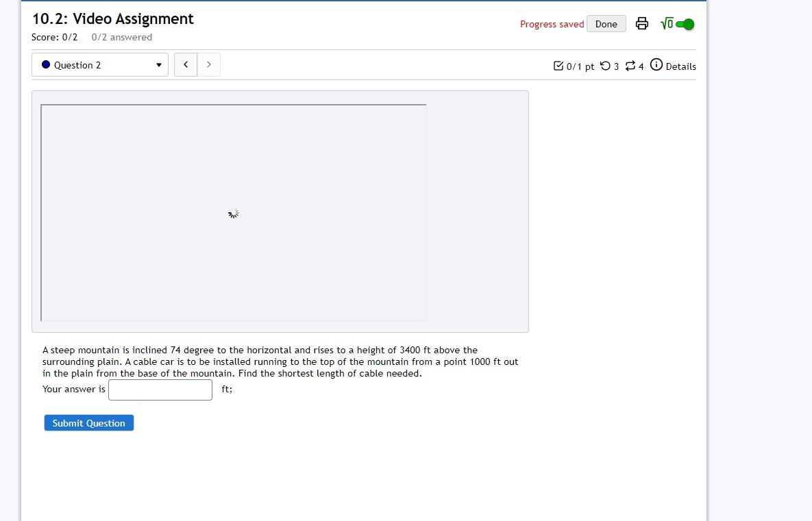The image size is (812, 521).
Task: Go to the previous question arrow
Action: [186, 64]
